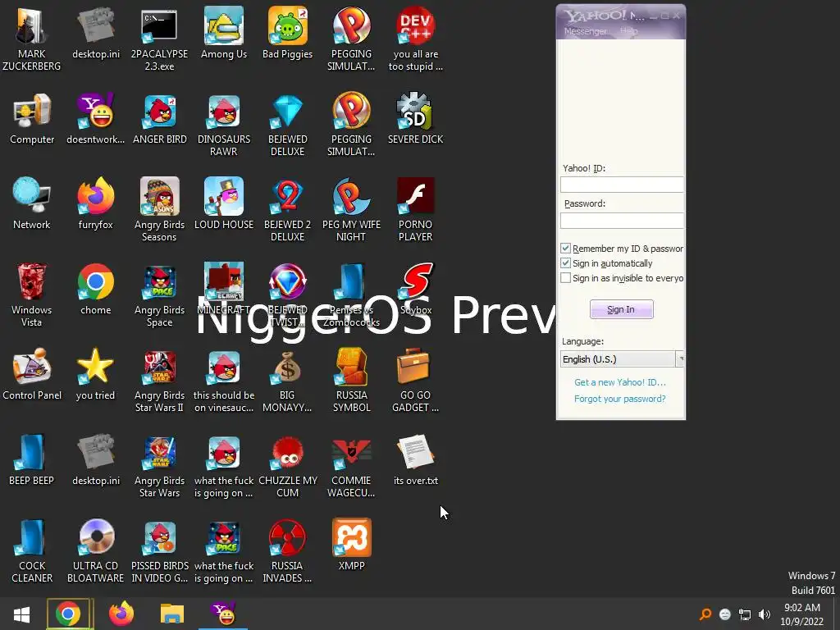This screenshot has width=840, height=630.
Task: Launch Firefox from the taskbar
Action: tap(121, 614)
